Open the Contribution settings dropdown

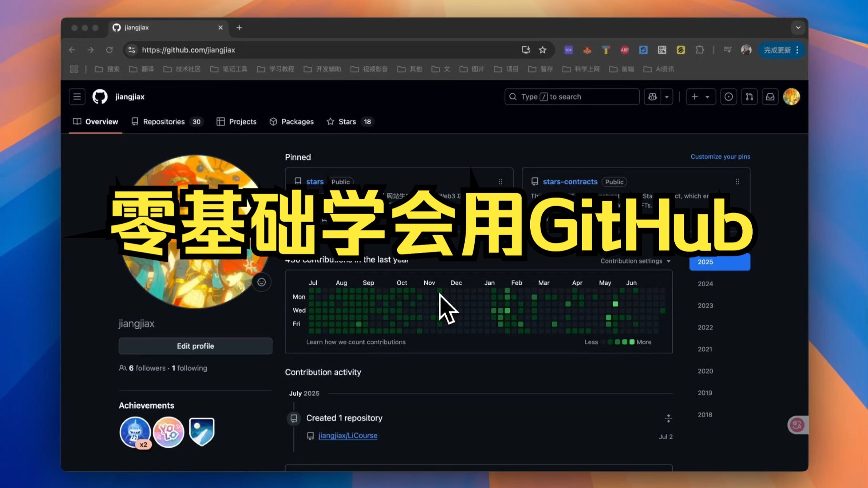pyautogui.click(x=635, y=261)
